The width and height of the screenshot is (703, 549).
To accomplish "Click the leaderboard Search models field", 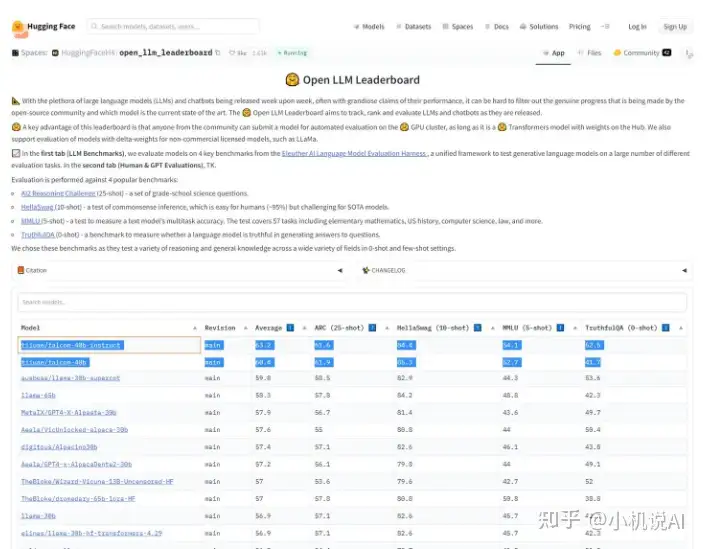I will tap(352, 302).
